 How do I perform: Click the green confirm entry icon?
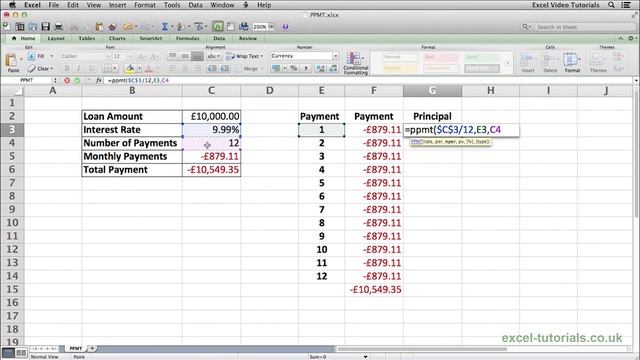(x=77, y=80)
